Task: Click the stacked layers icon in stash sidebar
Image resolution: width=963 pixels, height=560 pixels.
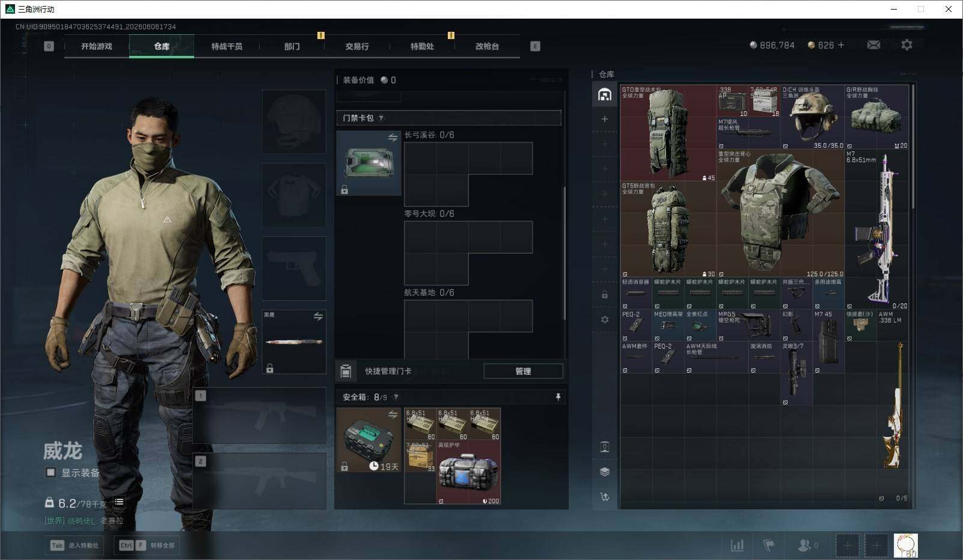Action: [605, 472]
